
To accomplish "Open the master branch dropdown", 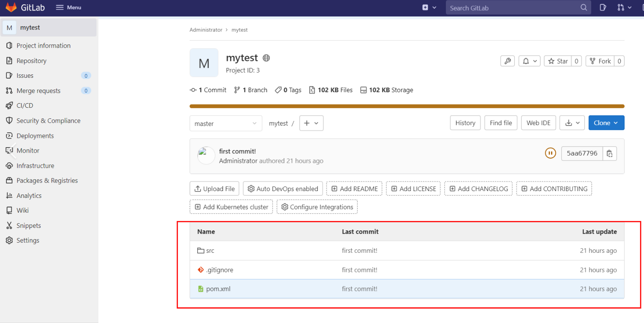I will tap(226, 123).
